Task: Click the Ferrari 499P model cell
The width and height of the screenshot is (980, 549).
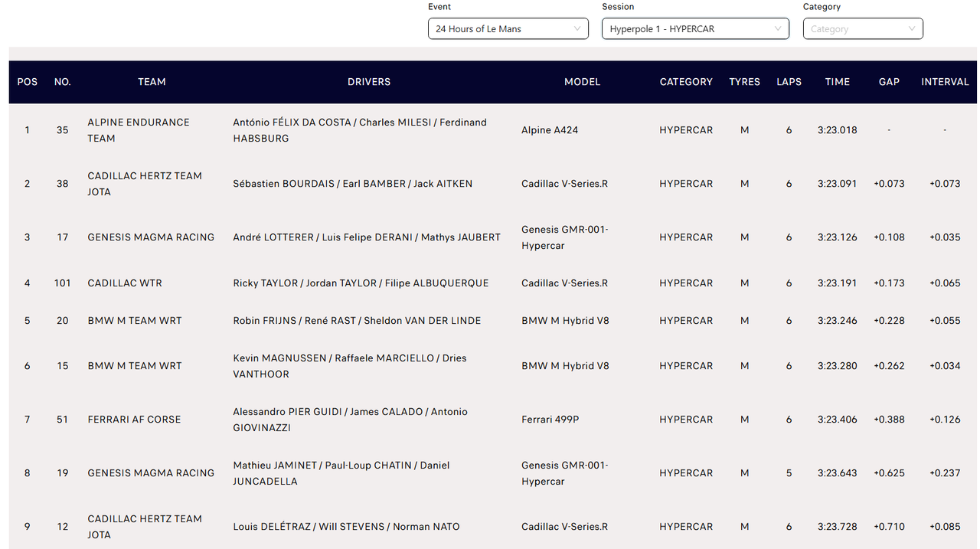Action: click(550, 420)
